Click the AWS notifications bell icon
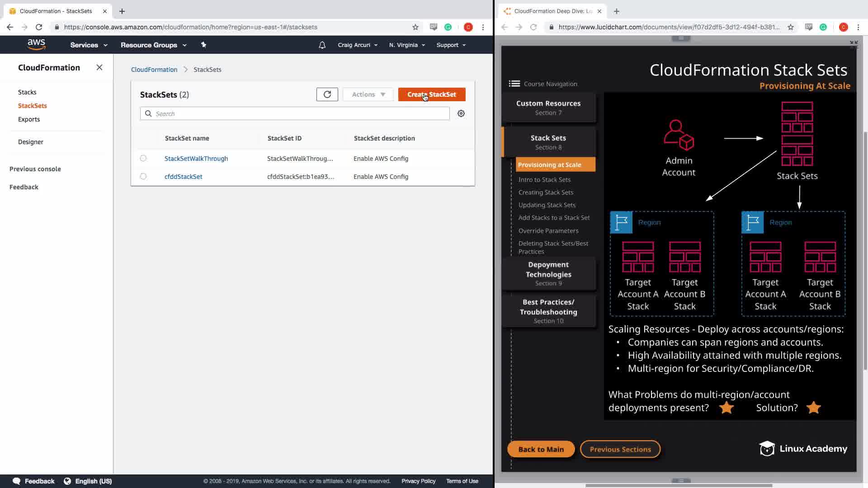 pyautogui.click(x=322, y=45)
